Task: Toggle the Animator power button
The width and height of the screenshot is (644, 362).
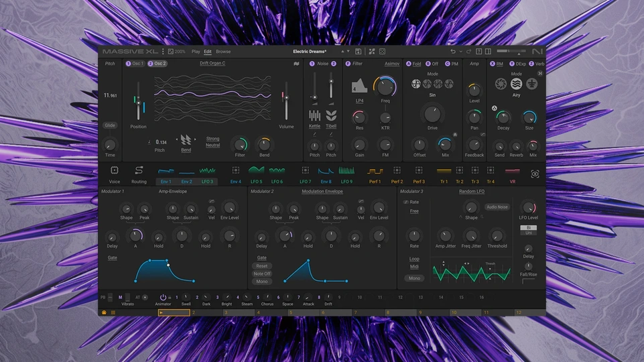Action: [x=163, y=297]
